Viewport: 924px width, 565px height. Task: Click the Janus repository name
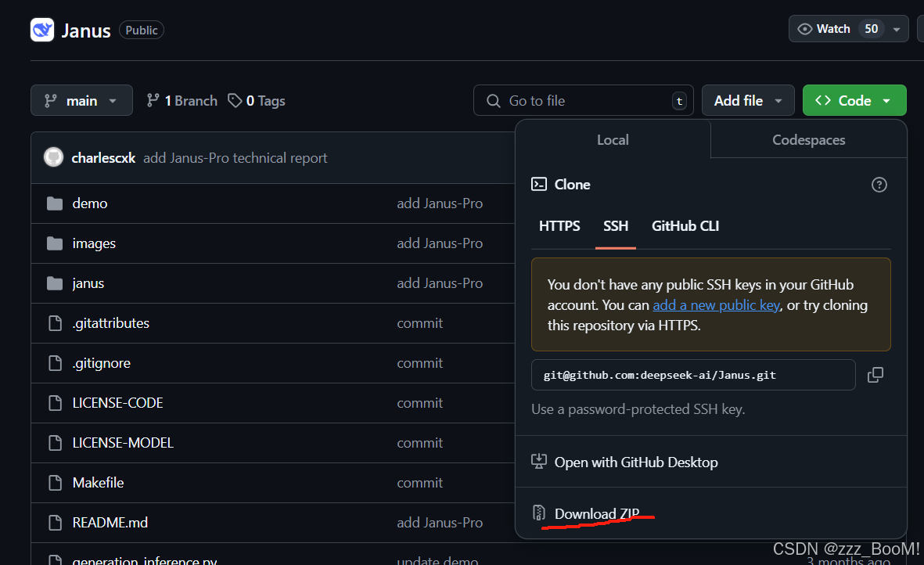point(86,31)
